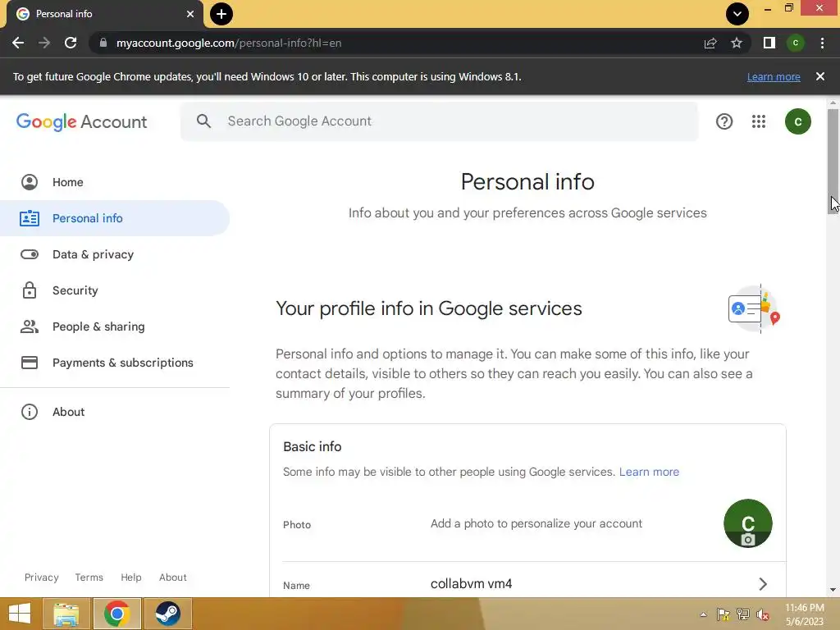Viewport: 840px width, 630px height.
Task: Click the About info circle icon
Action: point(30,412)
